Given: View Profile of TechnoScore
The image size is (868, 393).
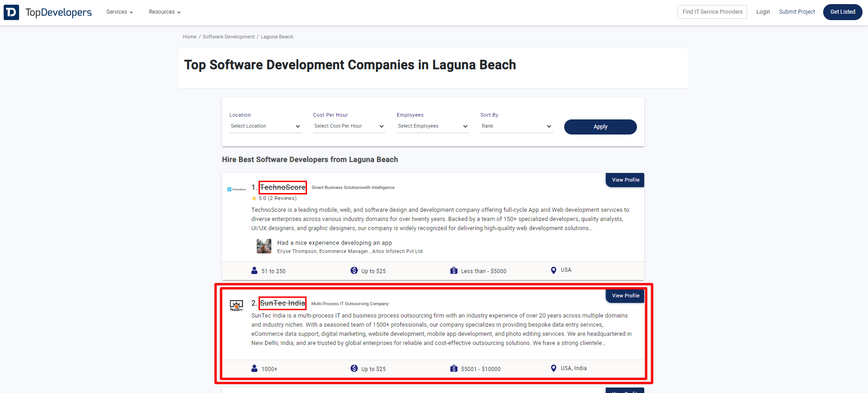Looking at the screenshot, I should click(x=625, y=180).
